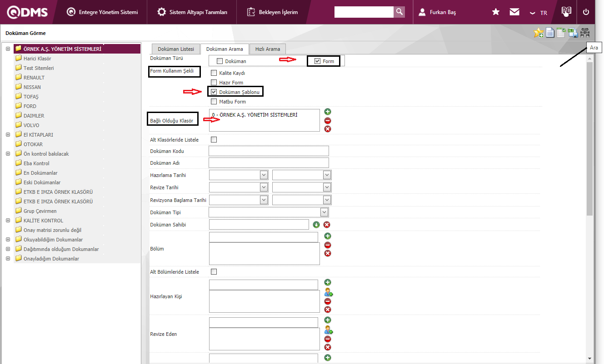This screenshot has height=364, width=604.
Task: Open Furkan Baş user profile
Action: tap(437, 12)
